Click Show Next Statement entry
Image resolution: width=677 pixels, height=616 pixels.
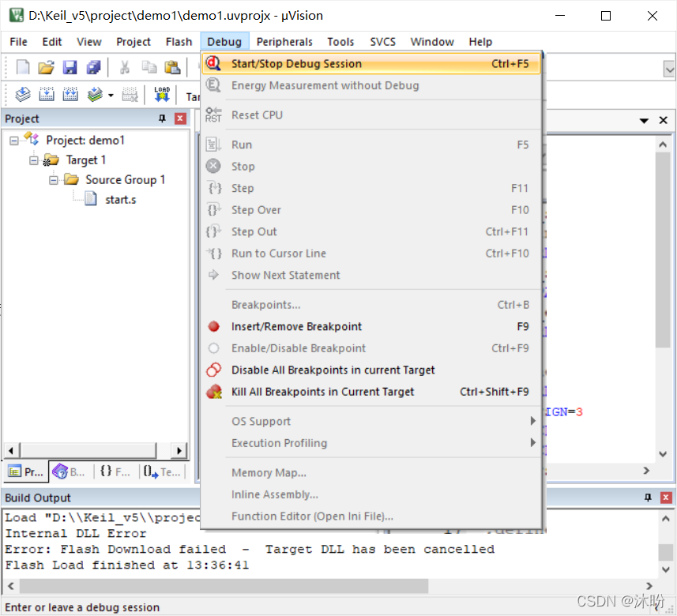pyautogui.click(x=370, y=275)
